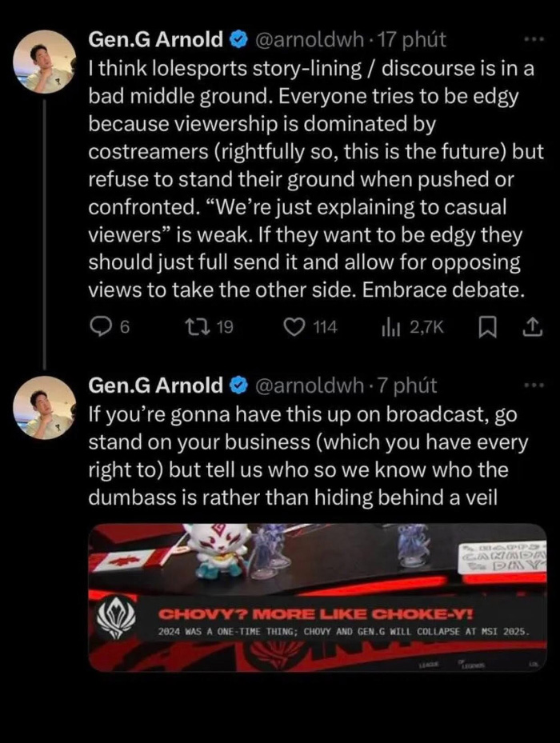The height and width of the screenshot is (743, 560).
Task: Like the tweet with 114 likes
Action: click(x=295, y=327)
